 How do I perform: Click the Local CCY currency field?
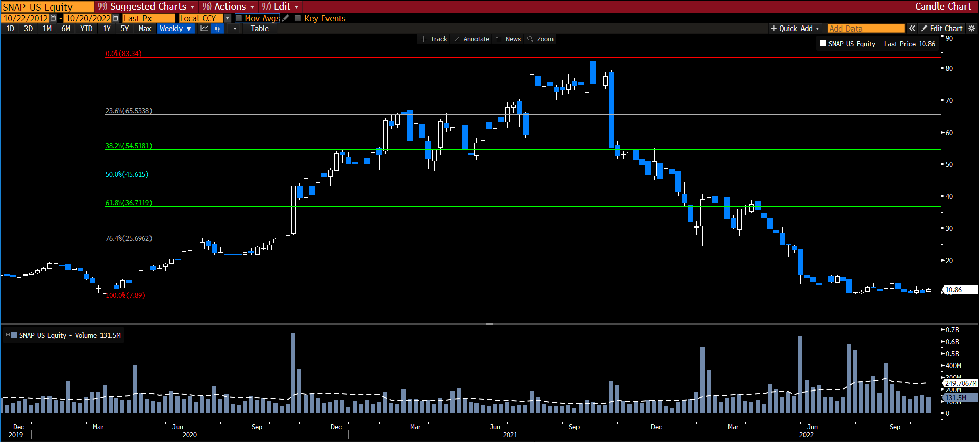click(202, 18)
